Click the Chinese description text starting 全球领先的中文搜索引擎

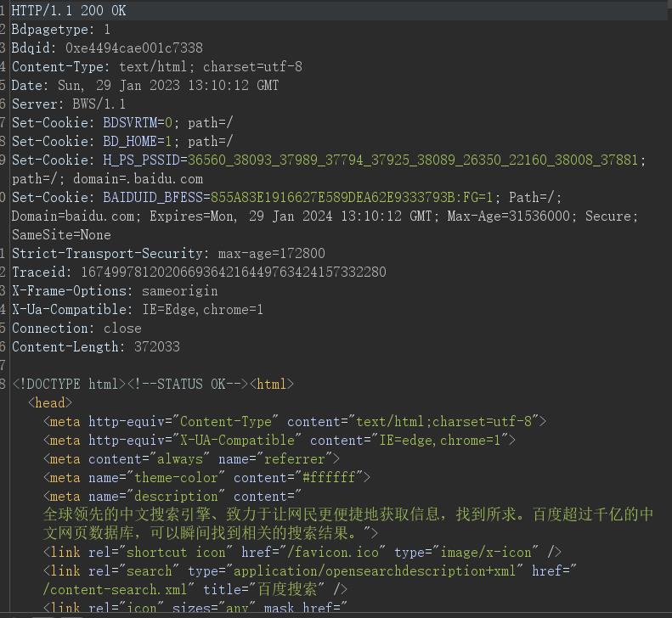348,514
